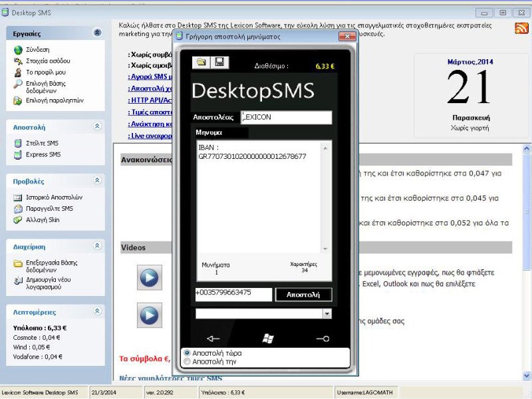Click the Cosmote : 0,04 € entry
This screenshot has height=399, width=532.
37,338
